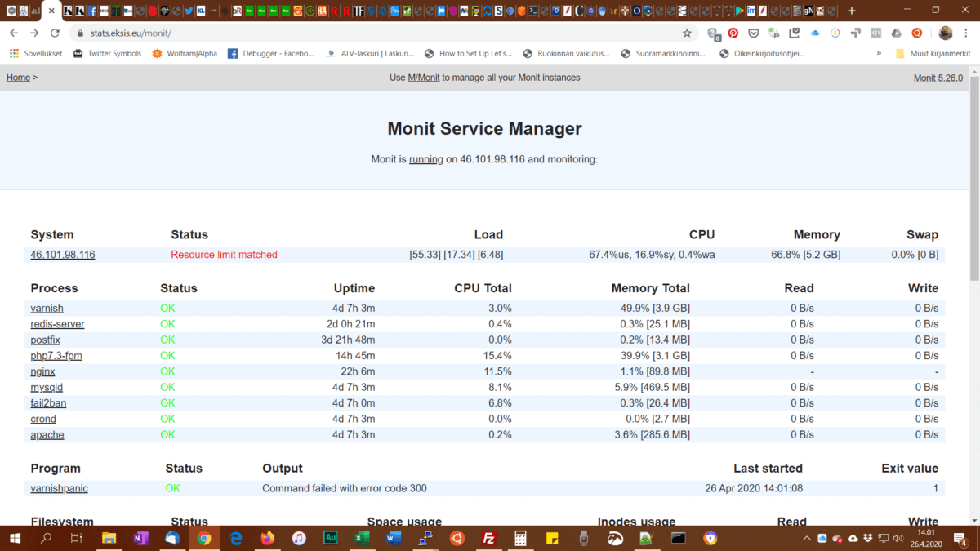Open Chrome's three-dot menu
This screenshot has height=551, width=980.
coord(965,31)
